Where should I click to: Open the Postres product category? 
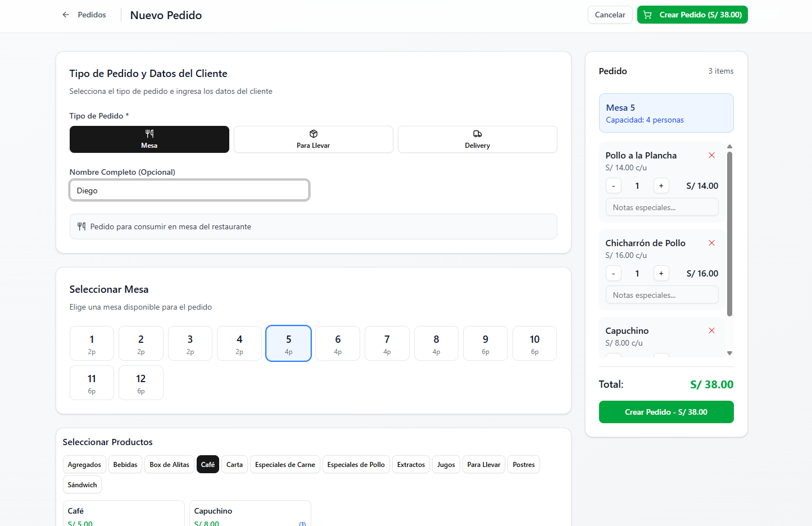point(523,465)
